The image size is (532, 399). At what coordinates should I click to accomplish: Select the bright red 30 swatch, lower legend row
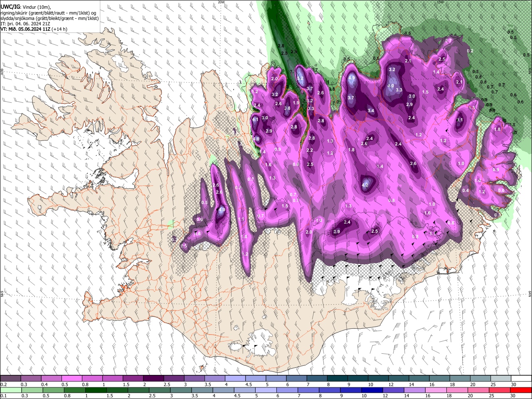(520, 390)
